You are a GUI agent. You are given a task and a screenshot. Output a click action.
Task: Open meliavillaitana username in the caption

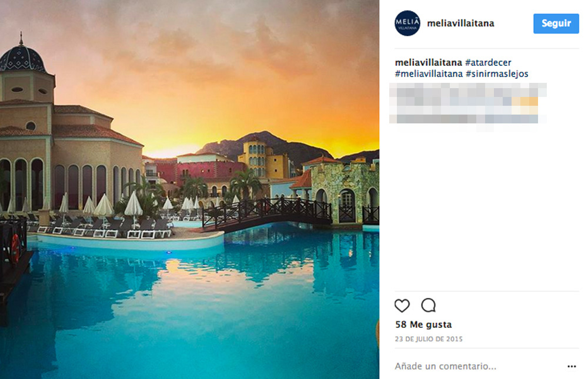[428, 63]
